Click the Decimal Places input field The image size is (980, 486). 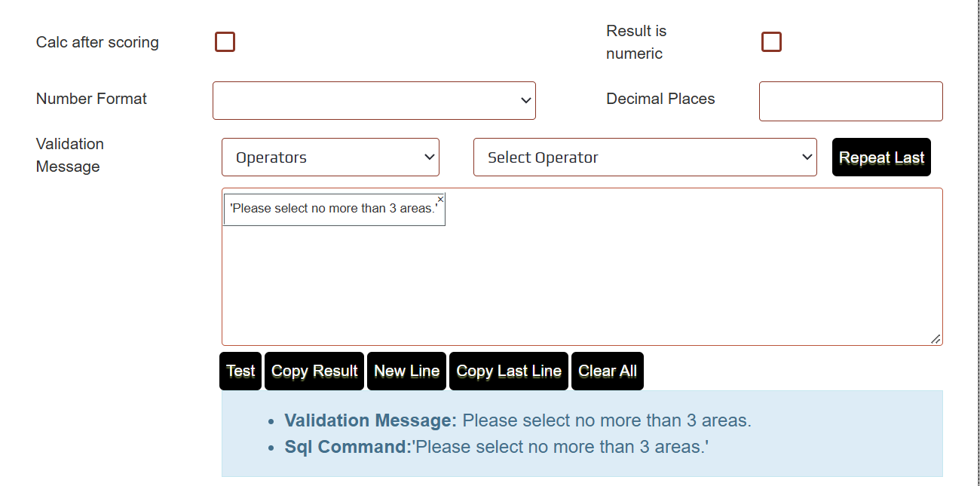(850, 101)
